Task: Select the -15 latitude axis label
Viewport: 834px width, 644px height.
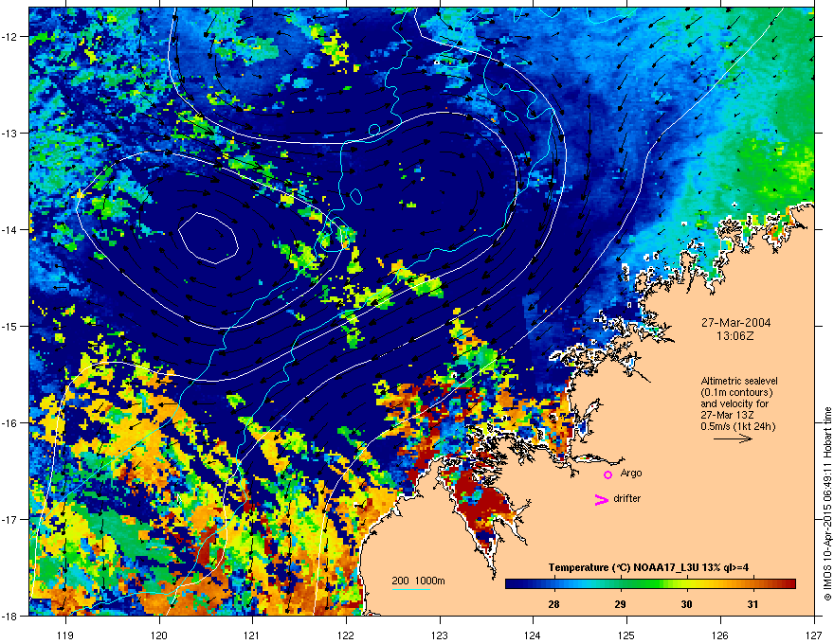Action: tap(10, 326)
